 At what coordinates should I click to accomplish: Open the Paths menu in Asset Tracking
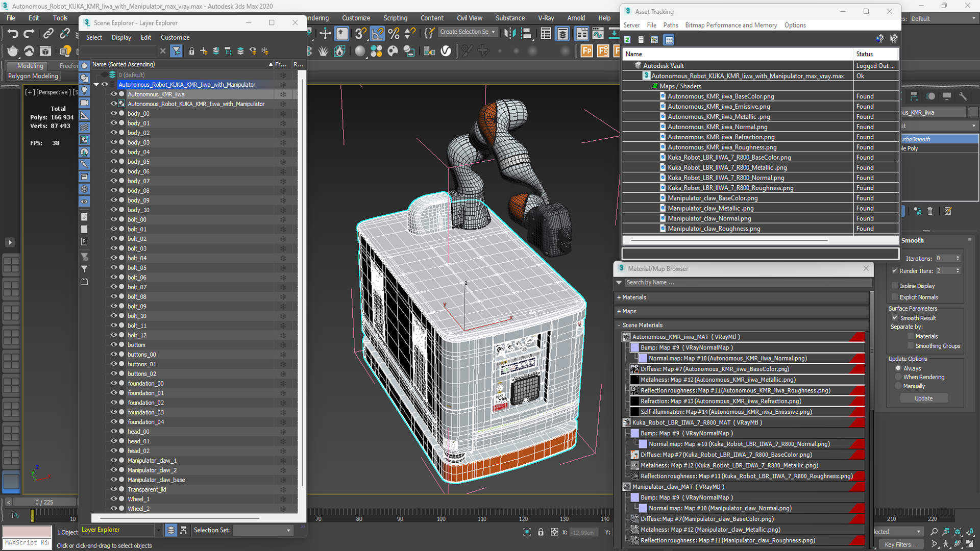671,25
